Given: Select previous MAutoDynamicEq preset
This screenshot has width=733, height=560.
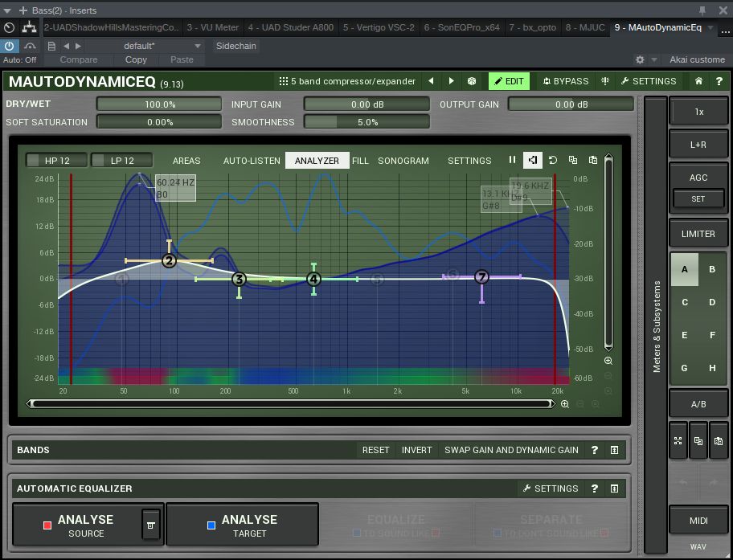Looking at the screenshot, I should 431,81.
